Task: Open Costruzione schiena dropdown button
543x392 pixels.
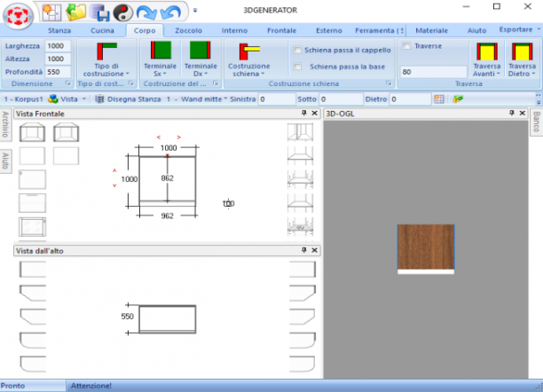Action: [248, 59]
